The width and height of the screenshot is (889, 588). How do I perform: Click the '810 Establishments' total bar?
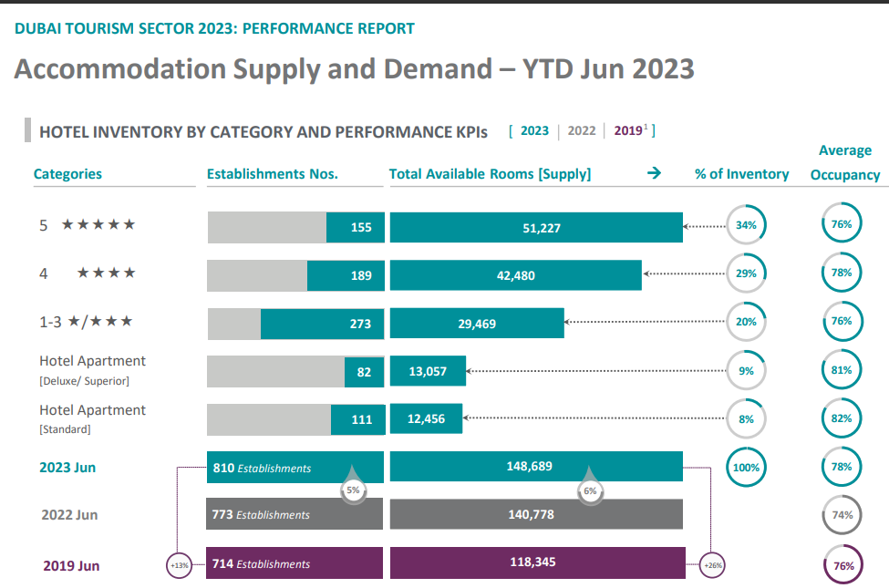coord(295,468)
